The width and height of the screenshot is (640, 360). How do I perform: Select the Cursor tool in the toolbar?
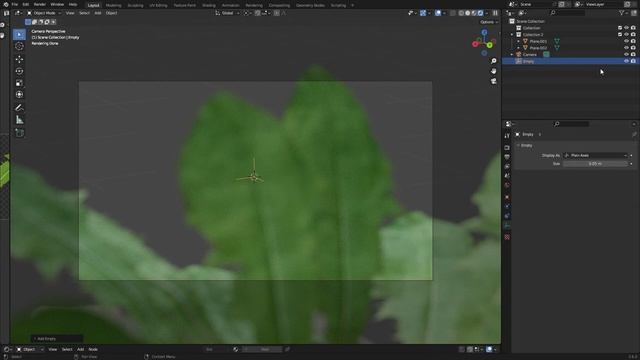[19, 47]
